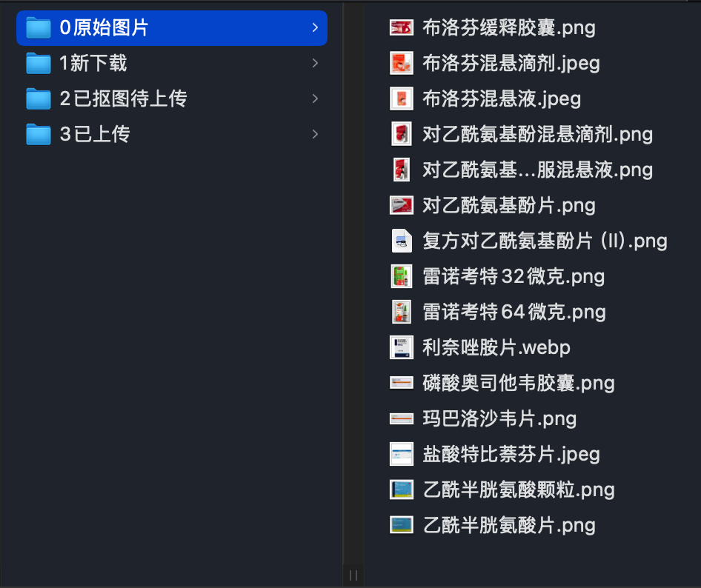Select file 布洛芬混悬滴剂.jpeg
Image resolution: width=701 pixels, height=588 pixels.
[511, 63]
